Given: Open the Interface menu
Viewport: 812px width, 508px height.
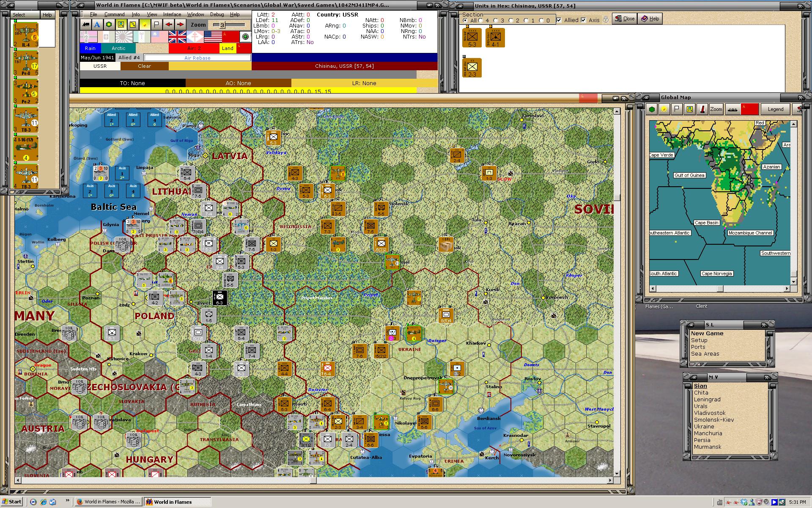Looking at the screenshot, I should click(x=172, y=14).
